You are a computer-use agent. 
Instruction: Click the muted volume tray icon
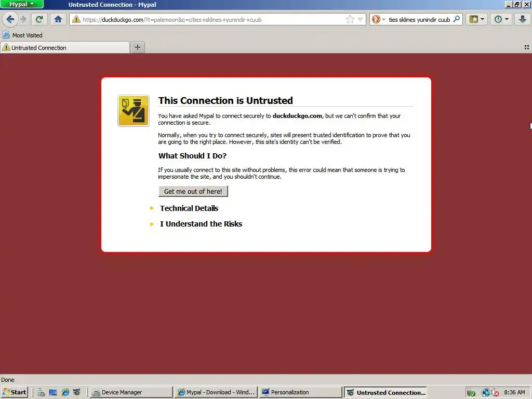point(495,393)
